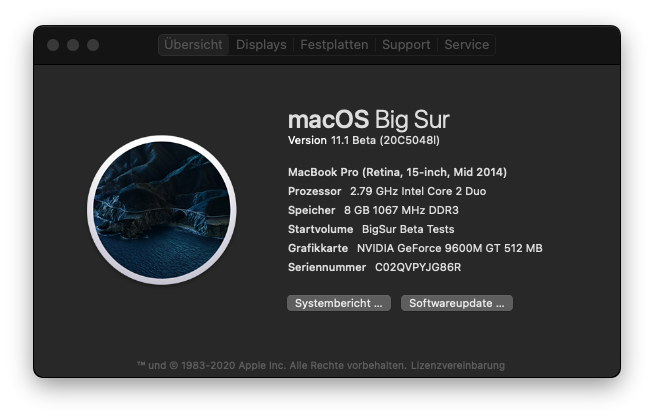
Task: Close the window with the leftmost title bar button
Action: coord(53,45)
